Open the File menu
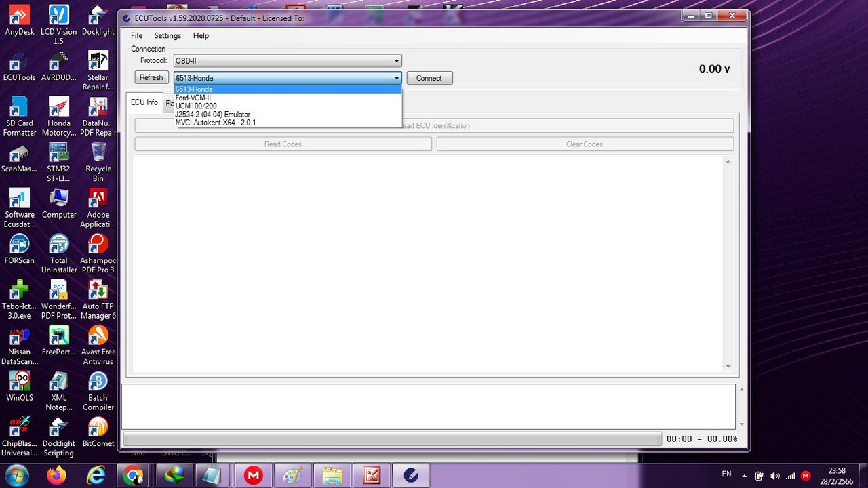This screenshot has width=868, height=488. click(136, 35)
